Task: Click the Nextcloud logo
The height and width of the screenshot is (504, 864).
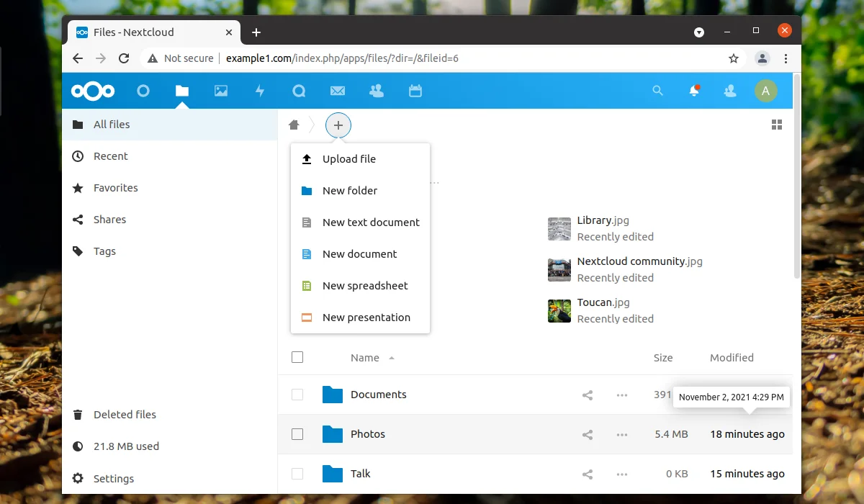Action: click(x=92, y=91)
